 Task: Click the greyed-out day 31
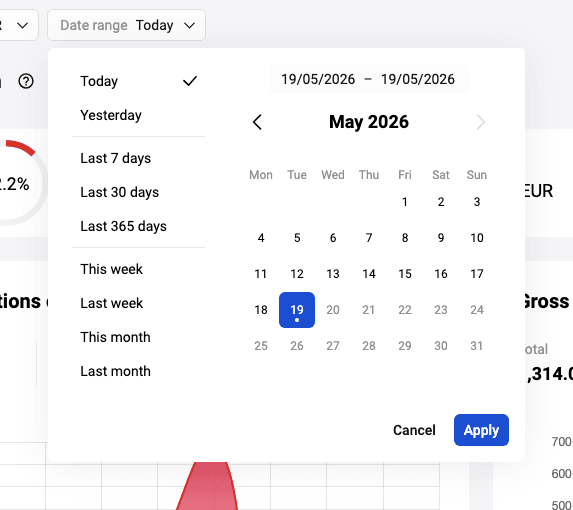(477, 346)
